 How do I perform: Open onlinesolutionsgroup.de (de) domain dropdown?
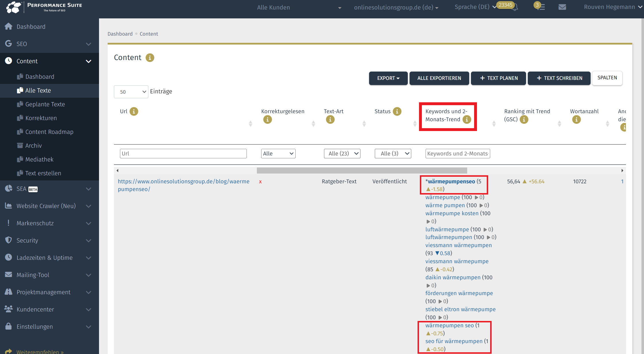pos(396,7)
